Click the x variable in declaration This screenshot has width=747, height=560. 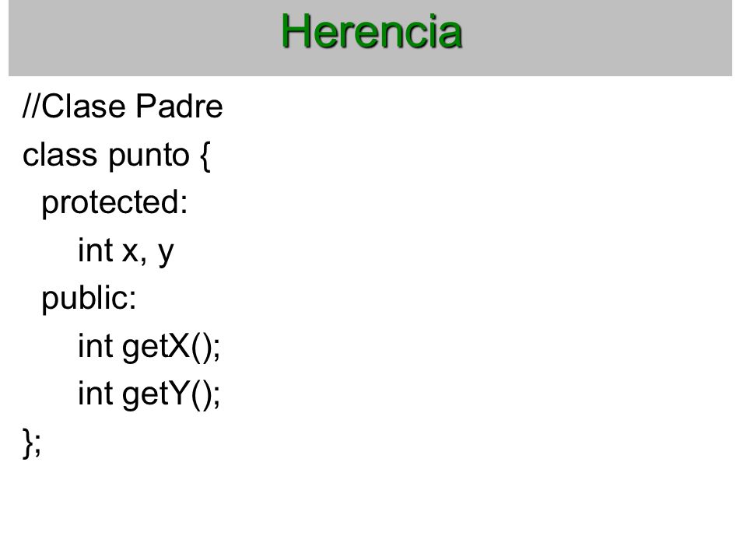click(131, 253)
